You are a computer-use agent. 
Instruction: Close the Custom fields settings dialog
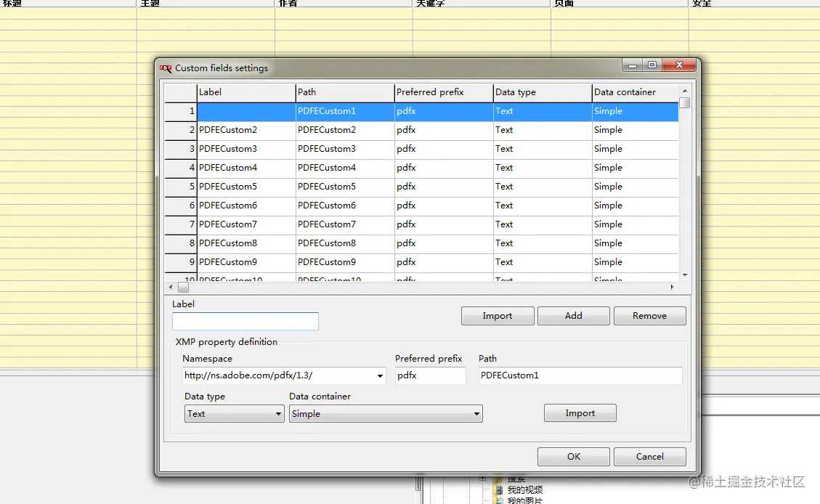pyautogui.click(x=679, y=65)
